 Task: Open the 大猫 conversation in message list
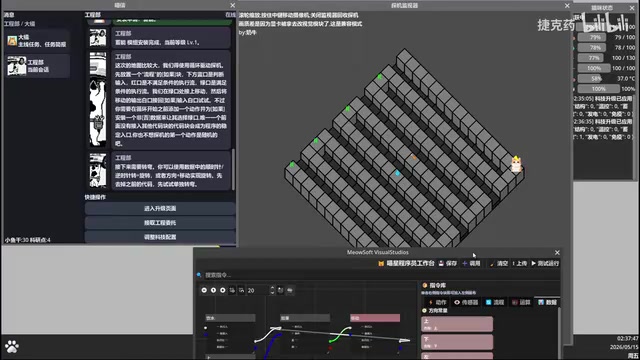click(x=38, y=40)
